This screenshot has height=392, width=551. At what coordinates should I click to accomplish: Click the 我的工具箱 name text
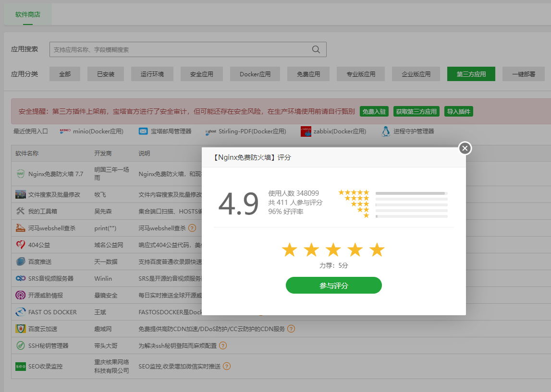(43, 211)
